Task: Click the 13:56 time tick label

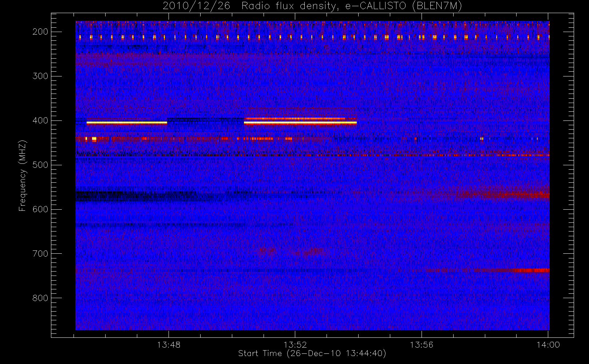Action: [422, 344]
